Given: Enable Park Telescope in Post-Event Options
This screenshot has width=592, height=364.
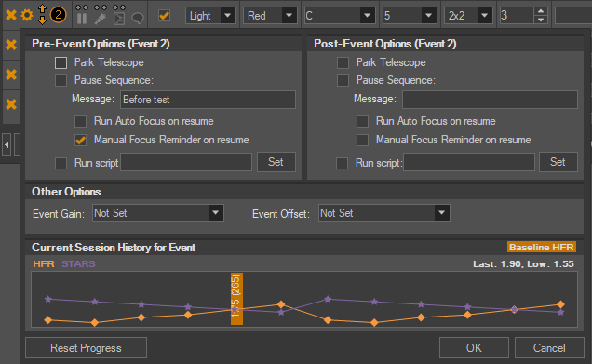Looking at the screenshot, I should 343,62.
